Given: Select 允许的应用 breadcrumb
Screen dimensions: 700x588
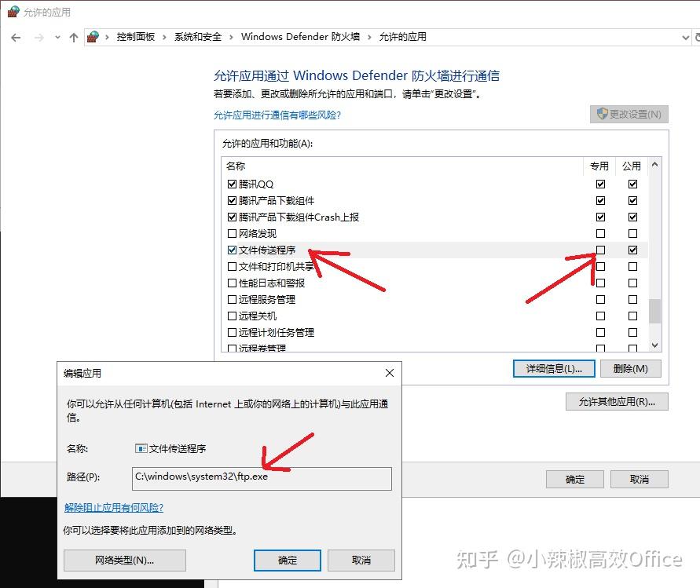Looking at the screenshot, I should (403, 37).
